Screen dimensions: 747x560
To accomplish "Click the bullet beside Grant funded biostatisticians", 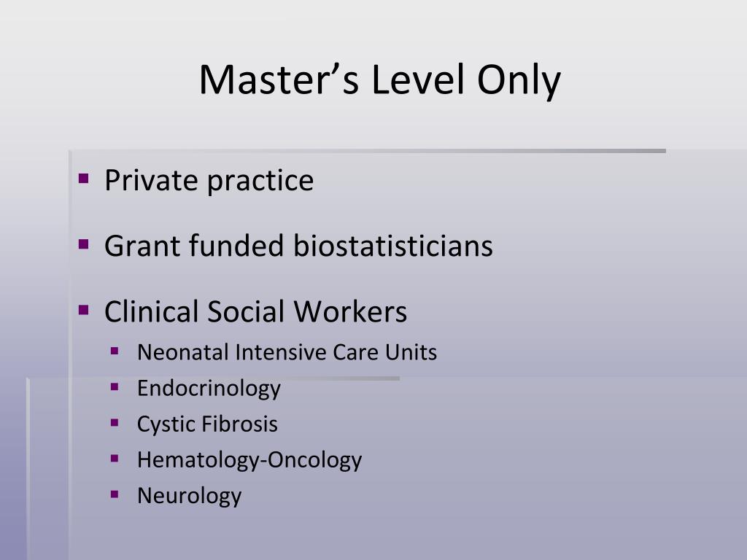I will tap(84, 244).
